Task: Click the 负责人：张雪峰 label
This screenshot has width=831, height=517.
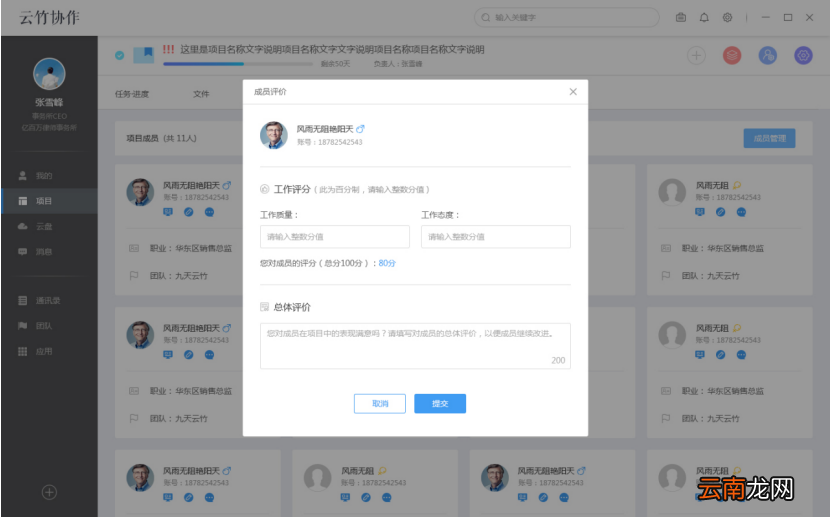Action: click(398, 64)
